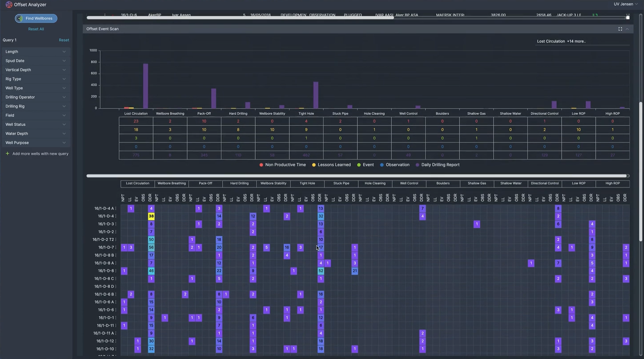Click the Reset All link
This screenshot has width=644, height=359.
click(36, 29)
